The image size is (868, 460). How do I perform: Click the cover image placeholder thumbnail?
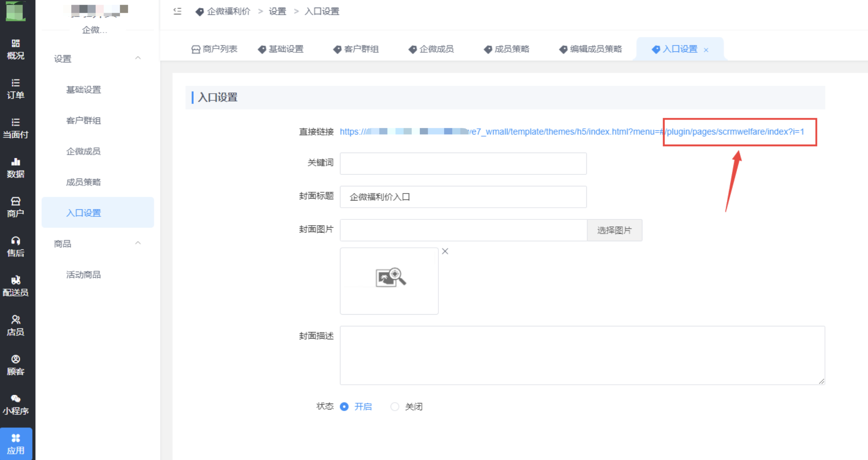(389, 281)
